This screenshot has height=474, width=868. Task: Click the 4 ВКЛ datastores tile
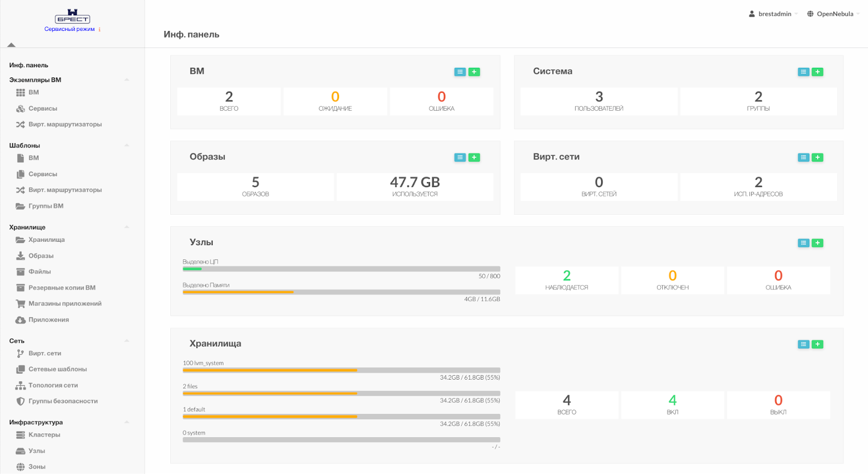tap(673, 405)
